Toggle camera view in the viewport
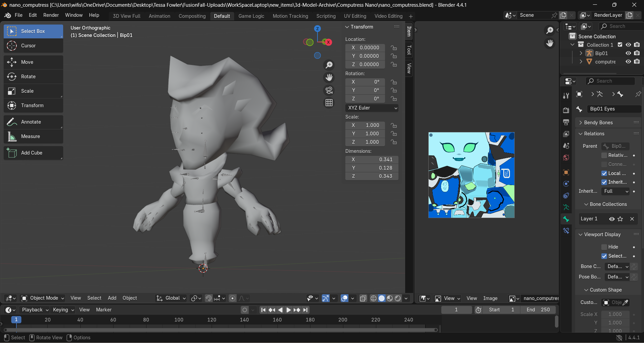Viewport: 644px width, 343px height. click(329, 90)
